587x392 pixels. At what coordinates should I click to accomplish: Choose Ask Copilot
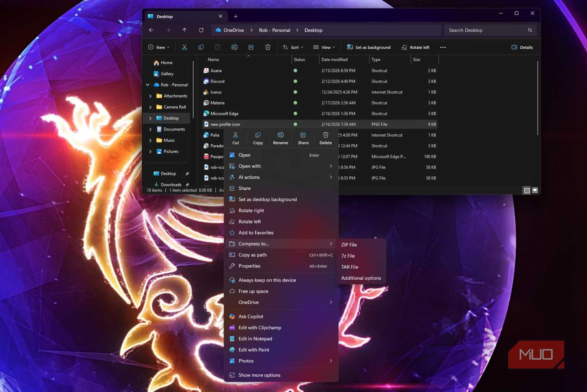pos(281,316)
